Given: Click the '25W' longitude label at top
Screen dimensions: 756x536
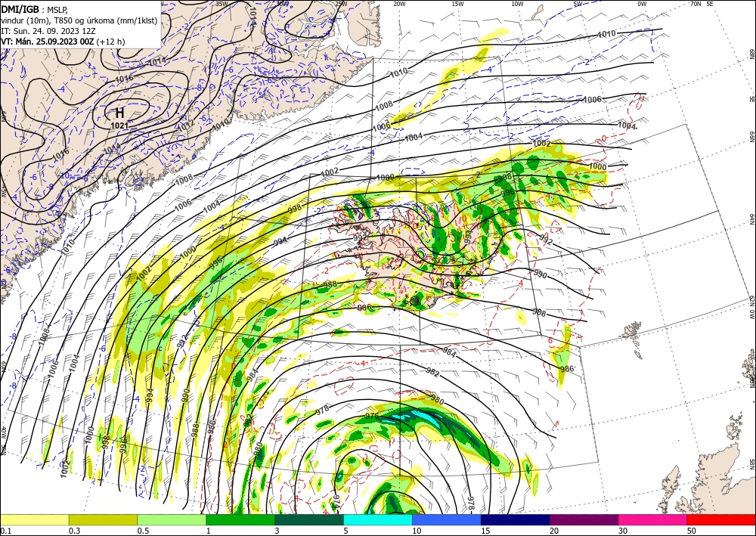Looking at the screenshot, I should 341,3.
